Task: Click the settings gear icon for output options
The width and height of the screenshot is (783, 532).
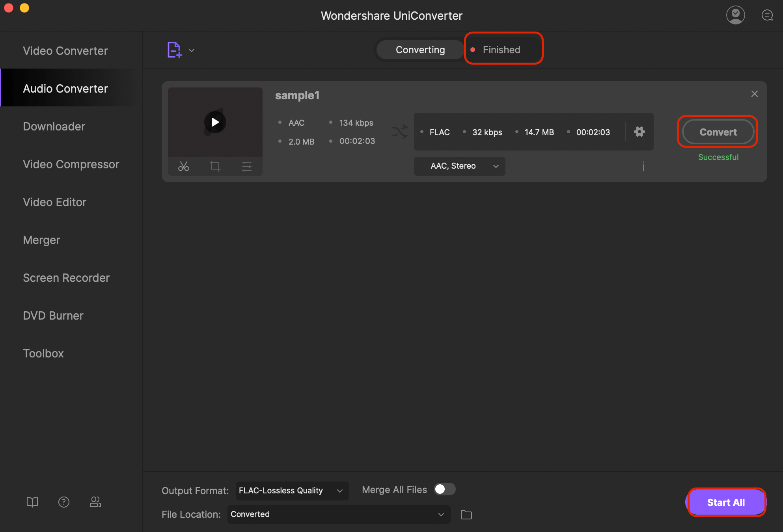Action: [640, 132]
